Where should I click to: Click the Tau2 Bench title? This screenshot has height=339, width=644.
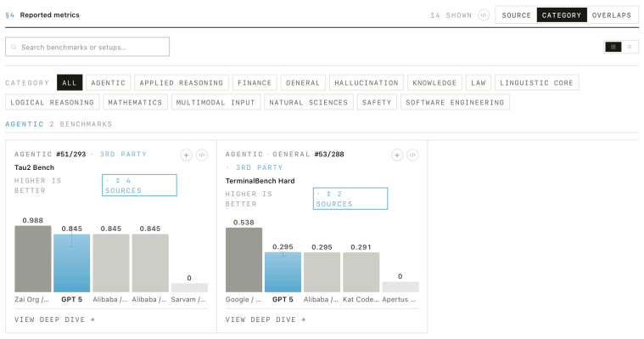(34, 167)
